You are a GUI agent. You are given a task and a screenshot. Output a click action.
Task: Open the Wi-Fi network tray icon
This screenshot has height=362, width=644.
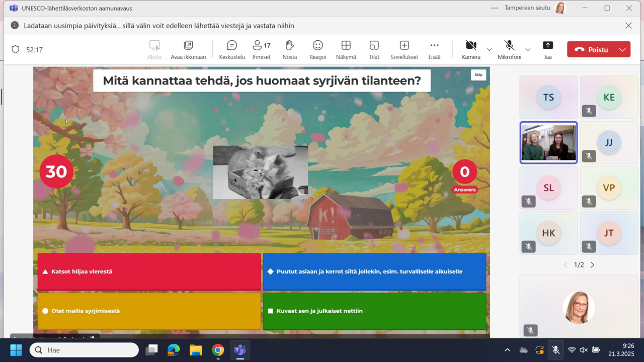click(x=572, y=350)
